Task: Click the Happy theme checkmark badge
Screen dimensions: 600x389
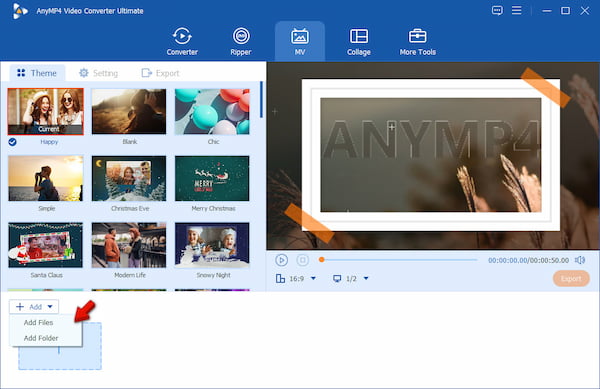Action: pyautogui.click(x=12, y=142)
